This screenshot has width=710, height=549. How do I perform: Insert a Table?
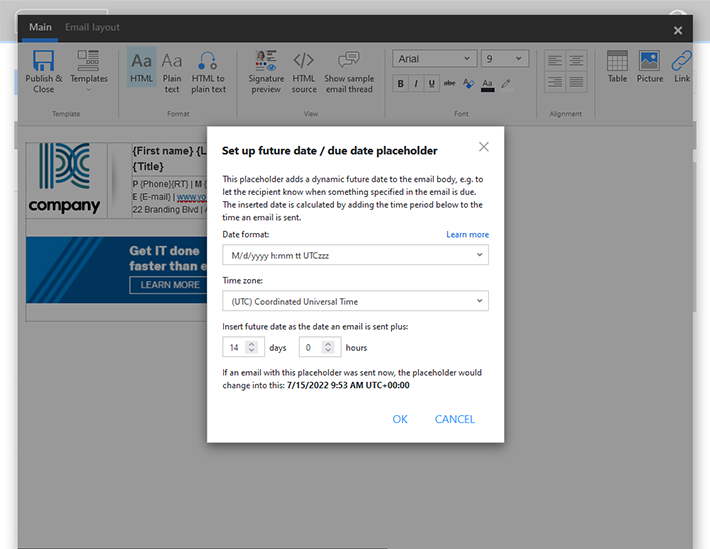[x=617, y=67]
